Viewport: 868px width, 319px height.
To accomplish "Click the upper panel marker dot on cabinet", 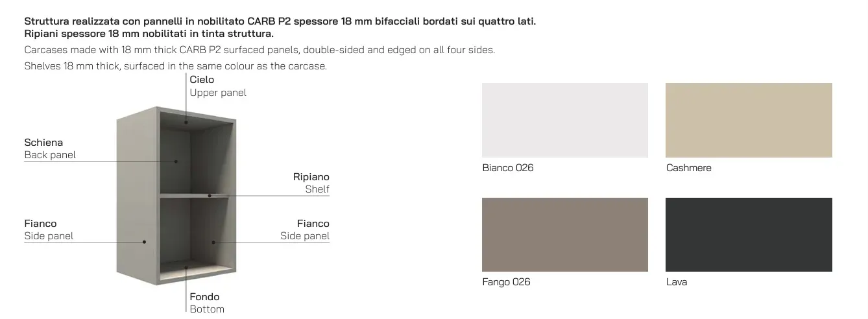I will click(x=186, y=122).
